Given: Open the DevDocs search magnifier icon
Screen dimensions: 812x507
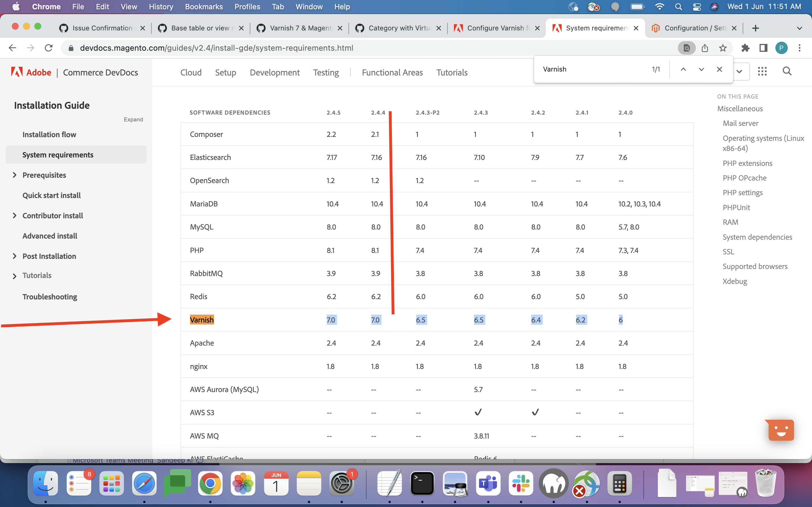Looking at the screenshot, I should 787,71.
